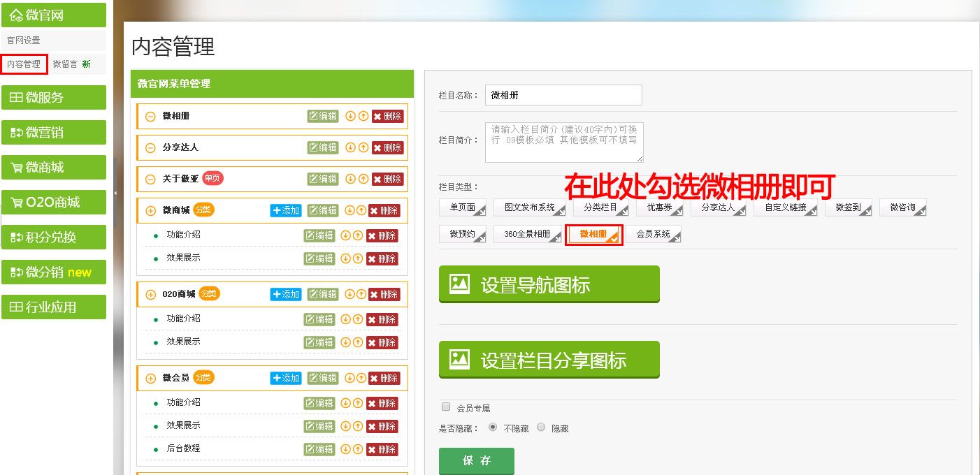Expand the 微商城 category node

150,211
